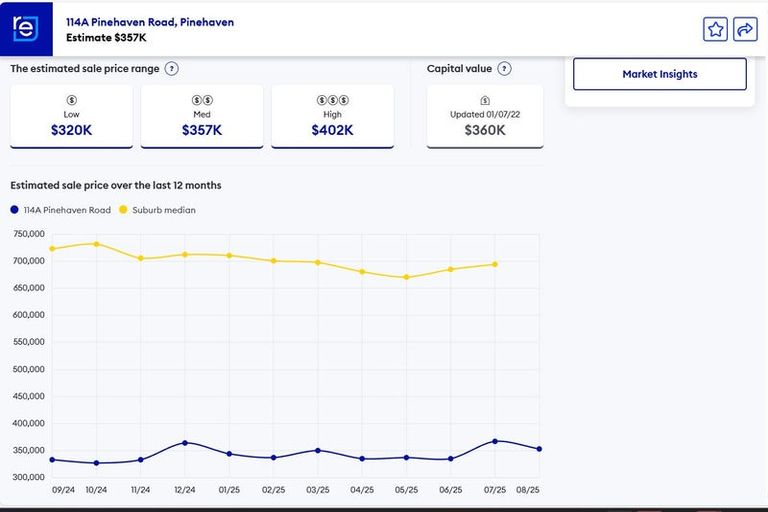Share property using the arrow icon

(745, 30)
